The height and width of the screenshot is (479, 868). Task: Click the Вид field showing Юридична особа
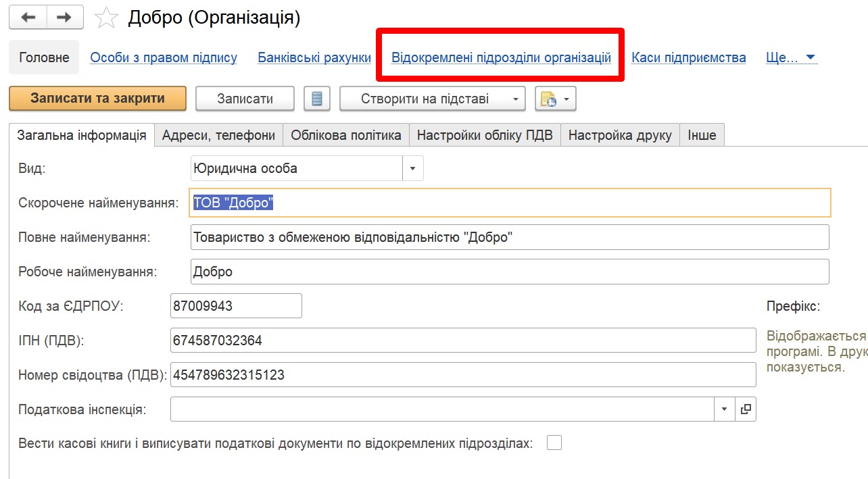pos(297,168)
